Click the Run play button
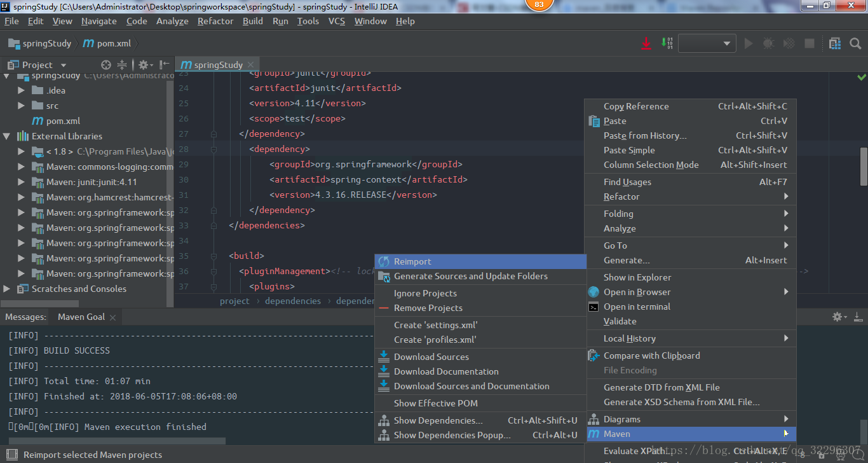 [x=749, y=43]
